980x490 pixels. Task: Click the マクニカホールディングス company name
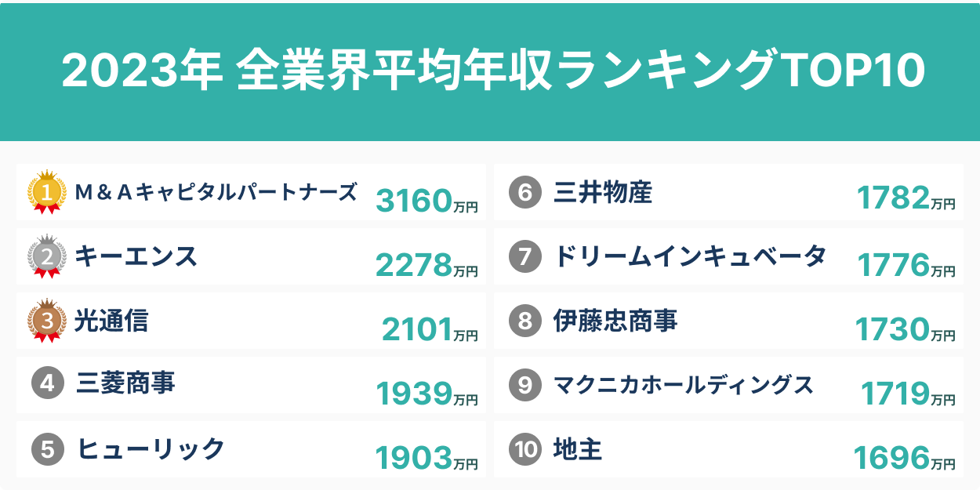(684, 385)
